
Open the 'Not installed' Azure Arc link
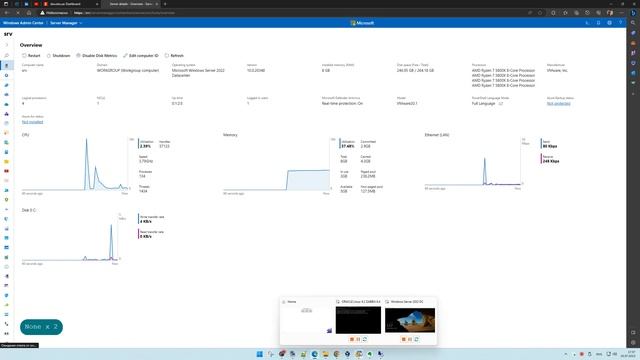32,122
